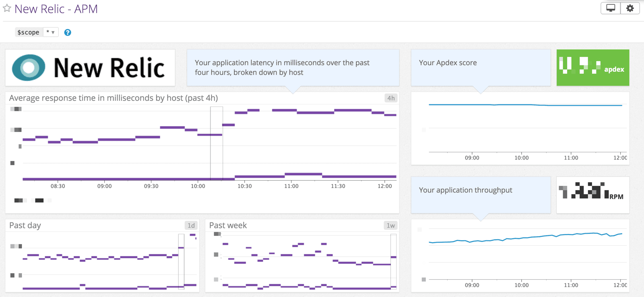644x297 pixels.
Task: Click the New Relic logo image
Action: click(90, 68)
